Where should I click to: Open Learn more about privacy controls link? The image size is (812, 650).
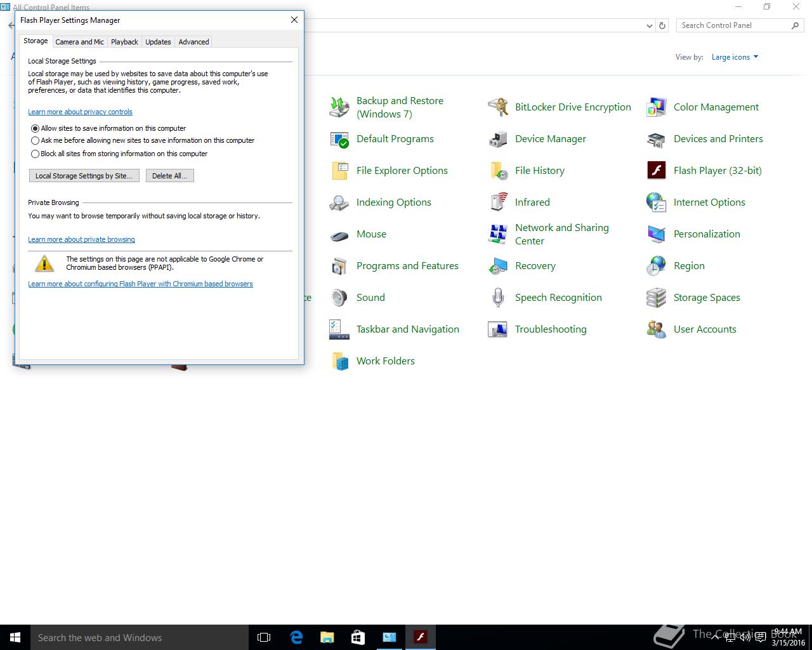[80, 112]
